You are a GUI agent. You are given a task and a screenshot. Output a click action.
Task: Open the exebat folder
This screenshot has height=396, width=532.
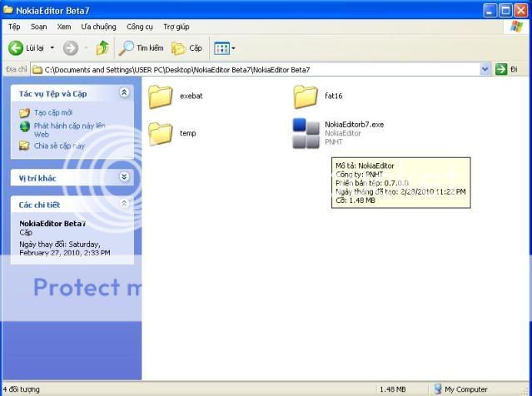(160, 97)
